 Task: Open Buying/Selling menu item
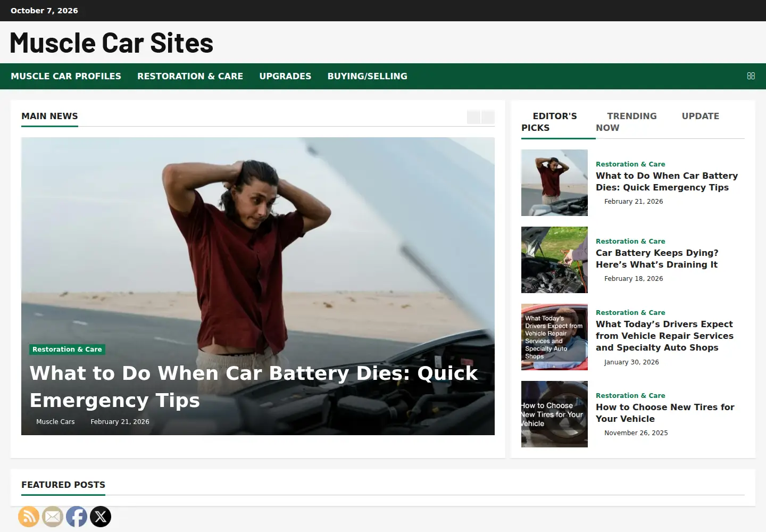tap(368, 76)
